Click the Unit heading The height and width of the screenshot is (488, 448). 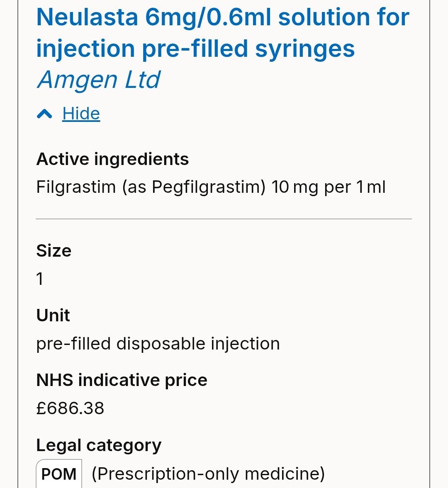(53, 316)
